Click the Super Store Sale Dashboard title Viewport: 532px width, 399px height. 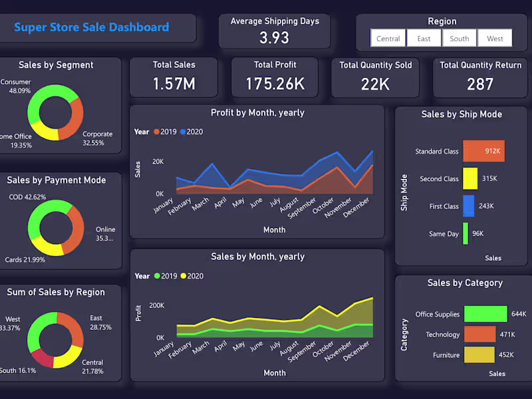[92, 27]
